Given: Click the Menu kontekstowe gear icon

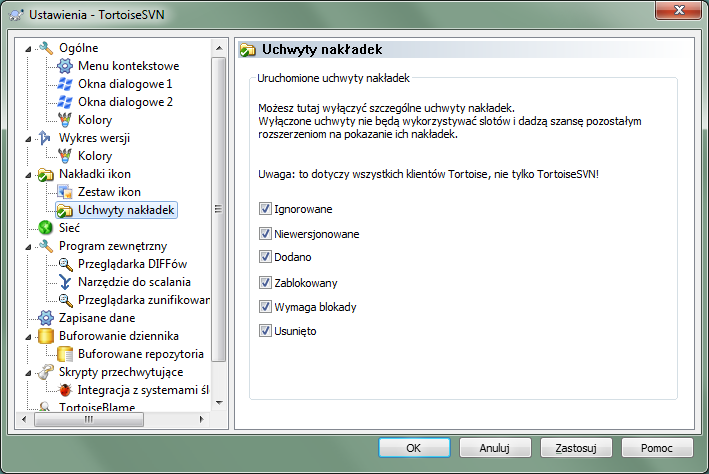Looking at the screenshot, I should pos(65,66).
